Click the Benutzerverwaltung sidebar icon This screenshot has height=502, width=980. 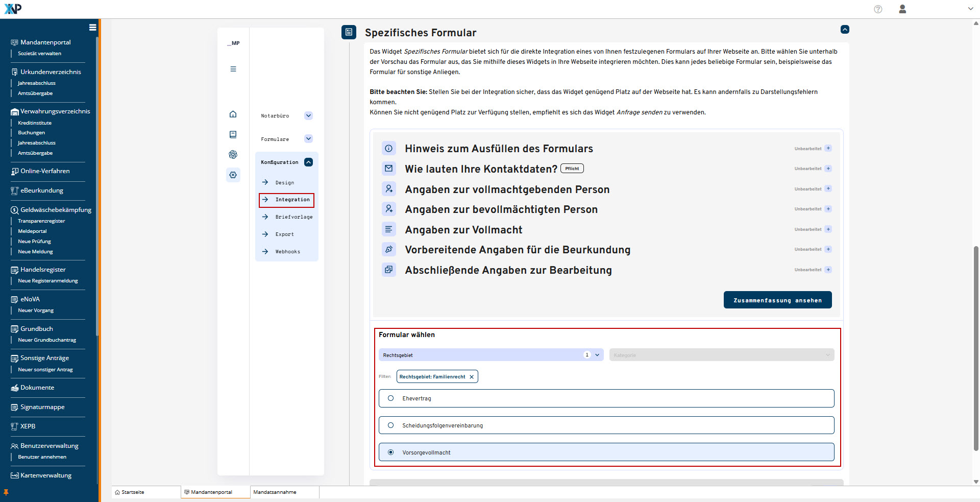point(15,446)
